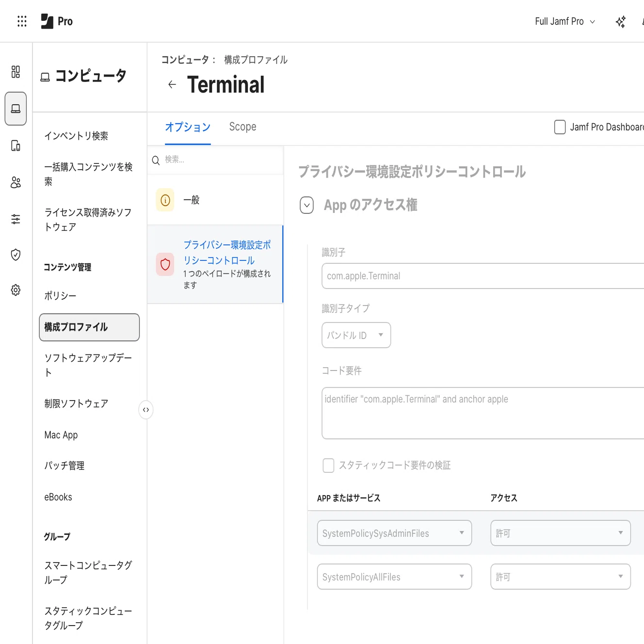Open the Devices sidebar icon
Viewport: 644px width, 644px height.
pyautogui.click(x=16, y=145)
